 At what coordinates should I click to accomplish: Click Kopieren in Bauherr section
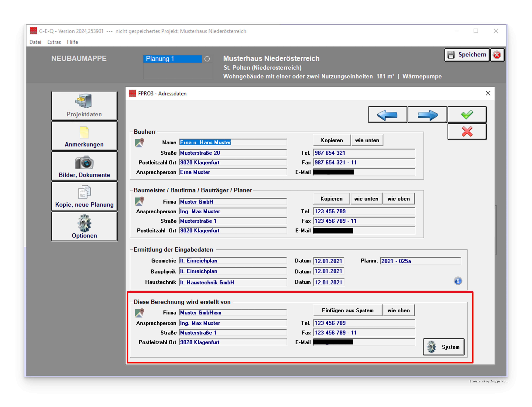(x=332, y=140)
